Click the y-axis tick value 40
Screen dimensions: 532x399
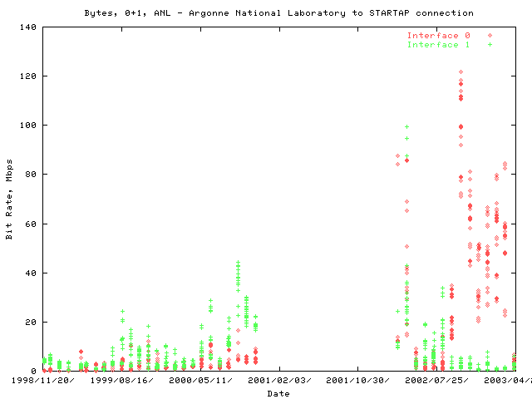pos(31,273)
